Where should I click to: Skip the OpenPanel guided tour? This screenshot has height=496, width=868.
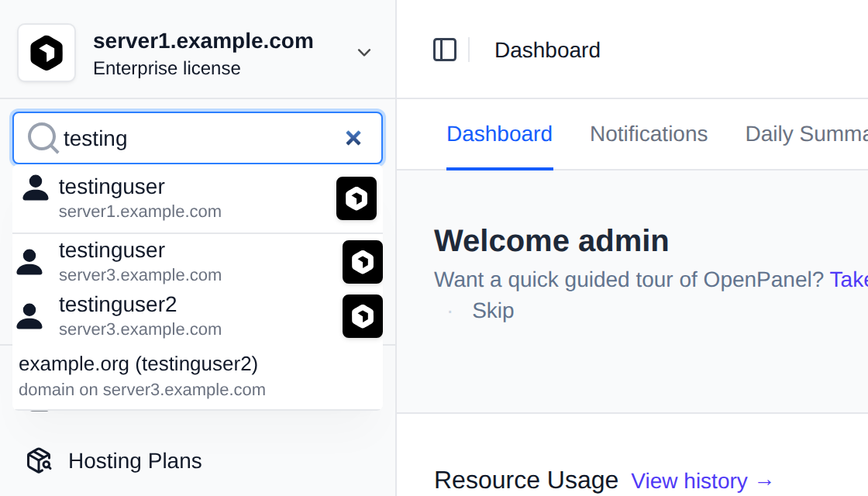point(493,311)
